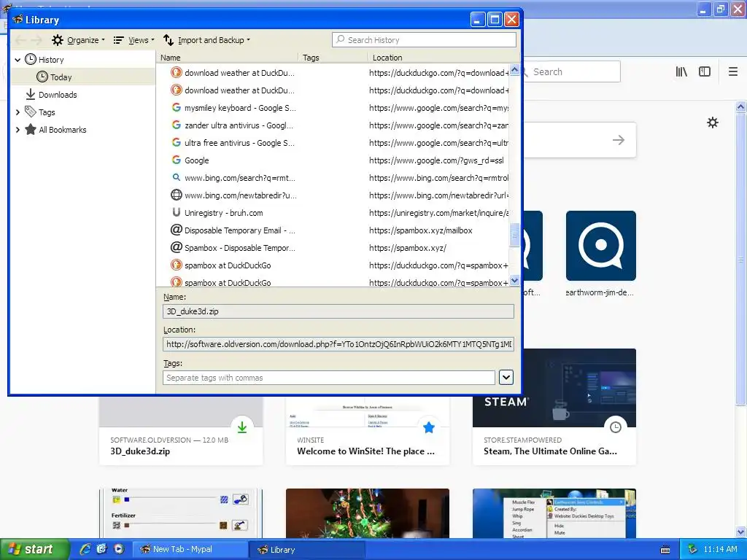Click the Uniregistry - bruh.com favicon

coord(177,212)
